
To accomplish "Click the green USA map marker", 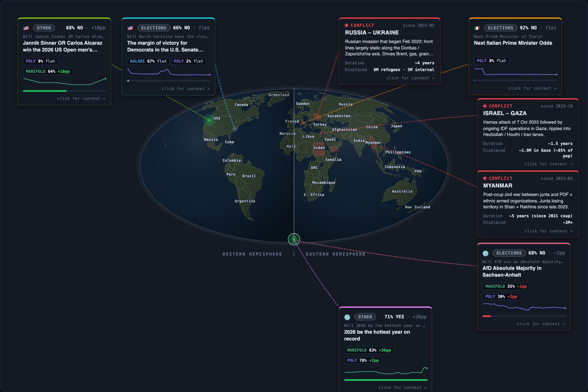I will pos(209,120).
